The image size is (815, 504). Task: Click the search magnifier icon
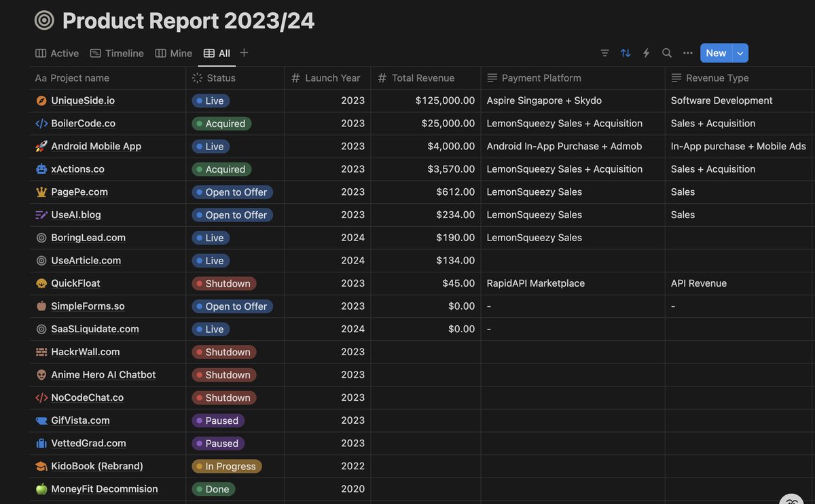pos(667,53)
